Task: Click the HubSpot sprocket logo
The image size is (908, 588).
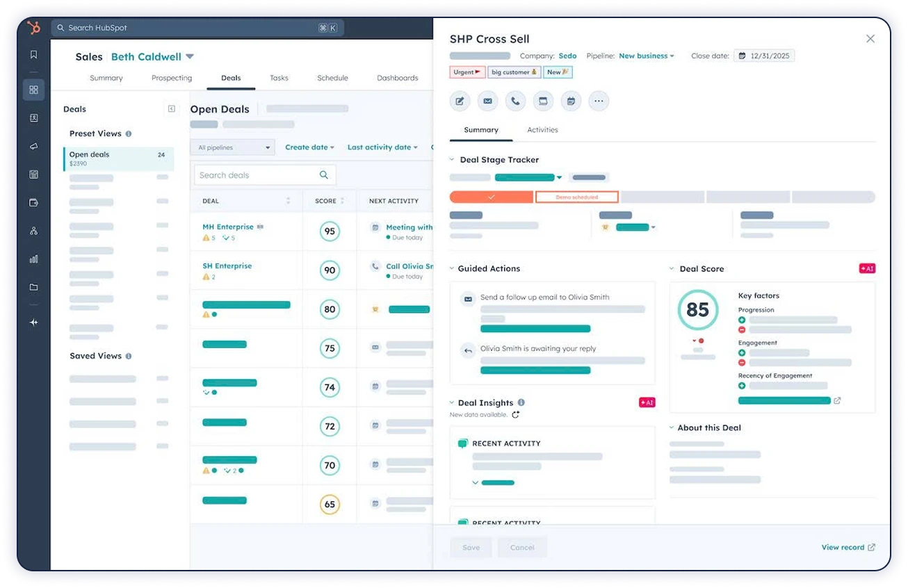Action: pos(33,28)
